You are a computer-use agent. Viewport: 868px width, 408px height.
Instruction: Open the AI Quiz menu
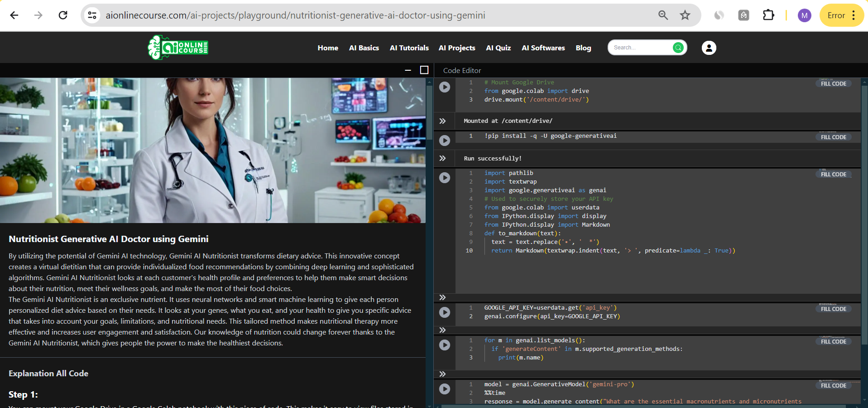[x=499, y=48]
